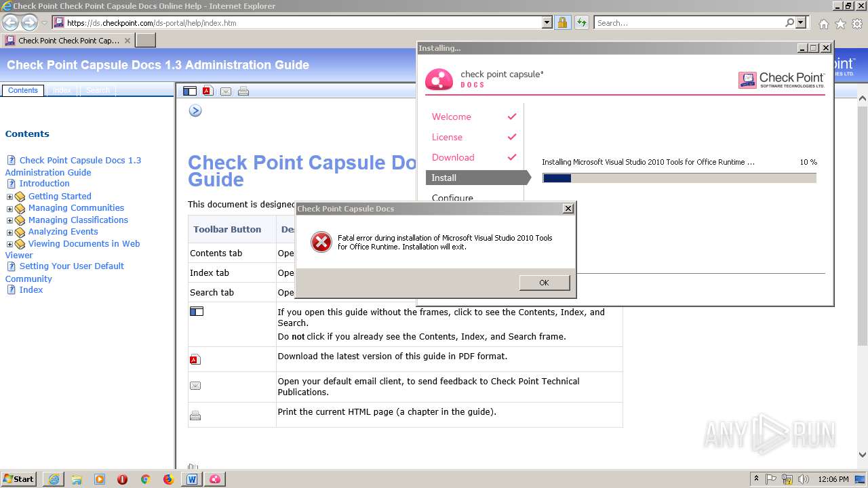Open Internet Explorer from the taskbar
This screenshot has height=488, width=868.
(x=54, y=479)
